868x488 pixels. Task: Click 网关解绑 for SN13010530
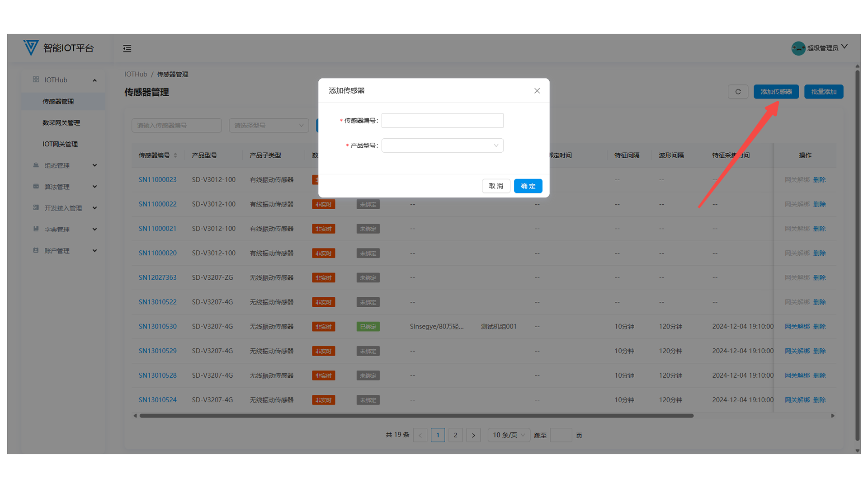(797, 327)
